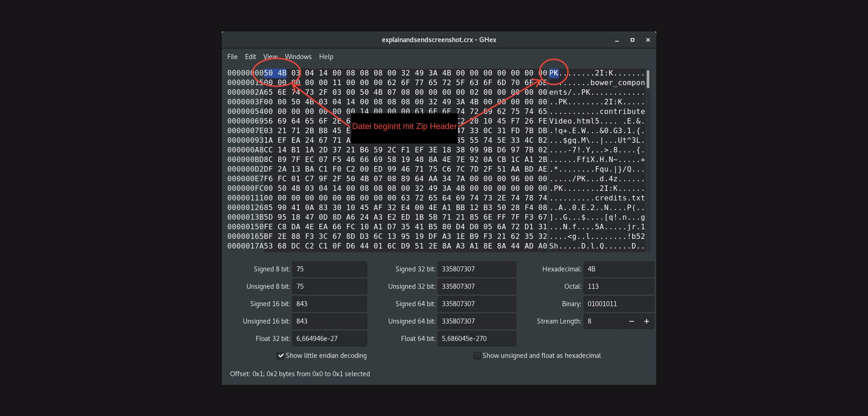Open the Windows menu

[x=298, y=57]
